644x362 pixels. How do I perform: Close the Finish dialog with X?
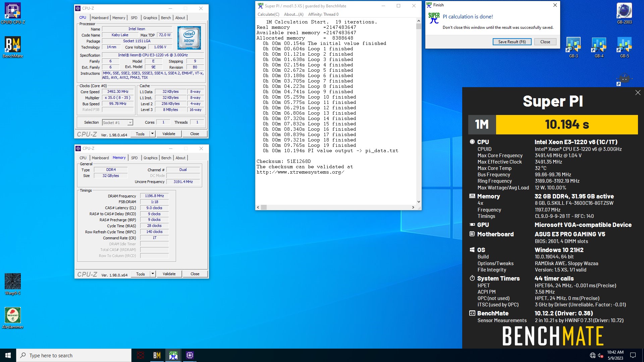click(555, 5)
